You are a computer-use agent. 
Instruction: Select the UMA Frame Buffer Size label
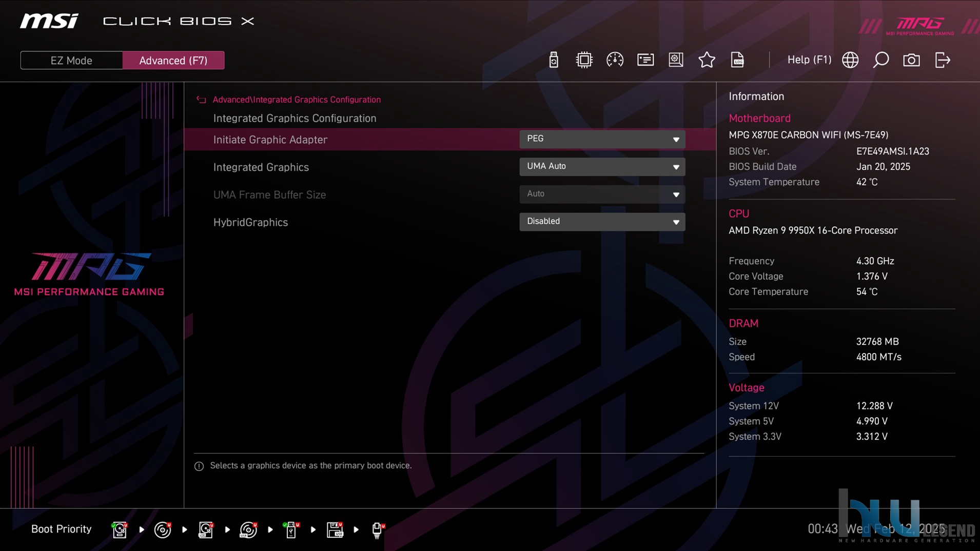(269, 195)
